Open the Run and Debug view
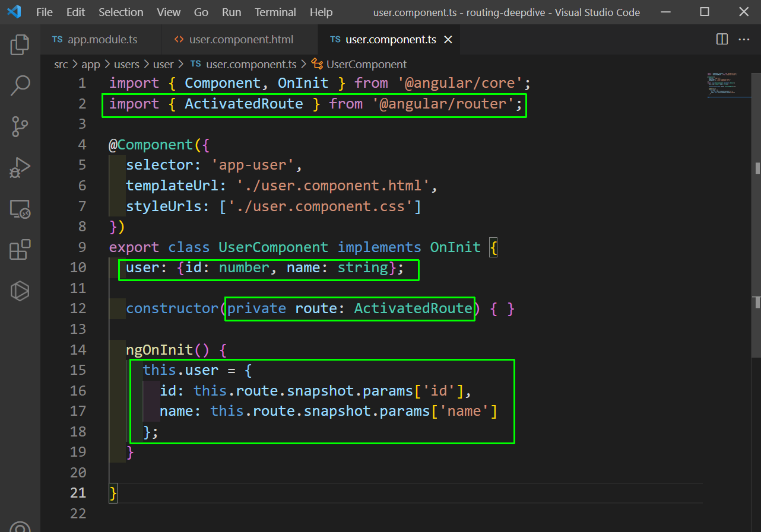Image resolution: width=761 pixels, height=532 pixels. 20,168
